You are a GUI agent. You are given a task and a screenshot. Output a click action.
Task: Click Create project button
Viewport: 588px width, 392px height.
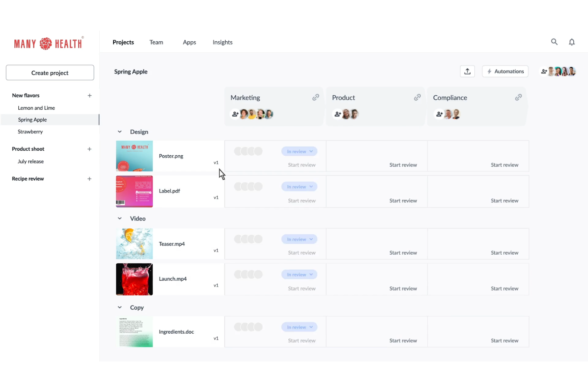(50, 73)
